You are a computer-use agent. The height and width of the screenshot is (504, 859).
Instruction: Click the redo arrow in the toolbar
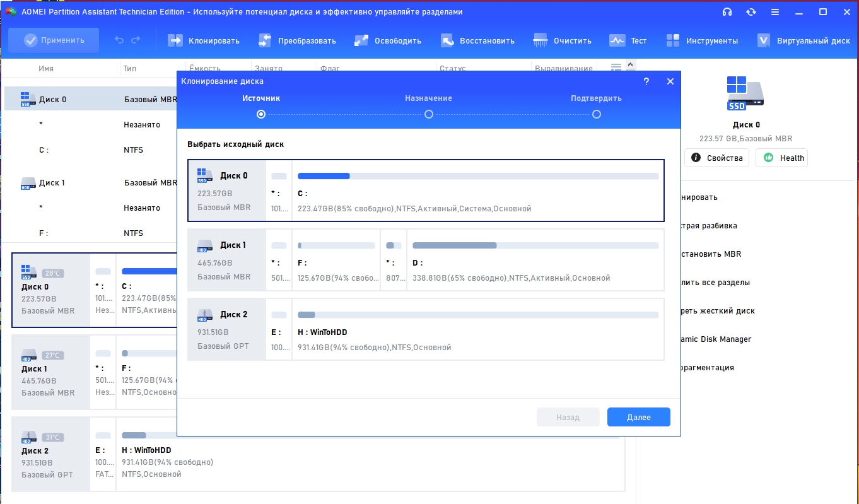[x=136, y=40]
